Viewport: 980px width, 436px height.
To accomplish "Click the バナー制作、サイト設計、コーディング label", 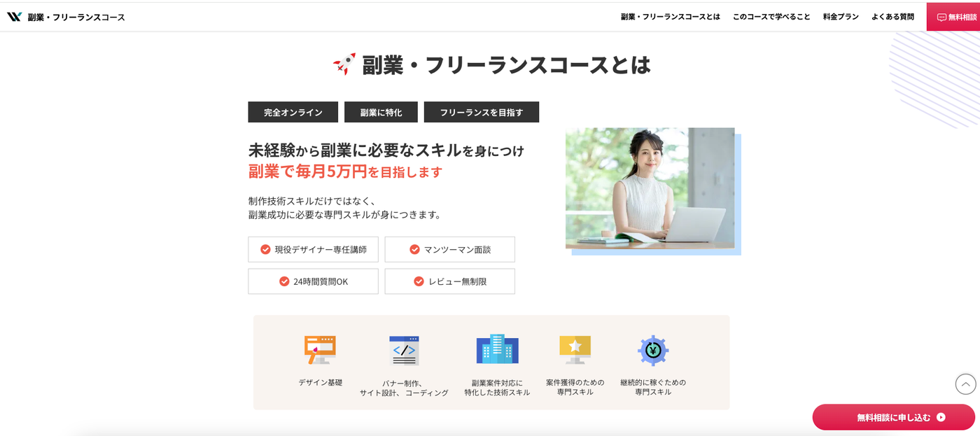I will (404, 388).
